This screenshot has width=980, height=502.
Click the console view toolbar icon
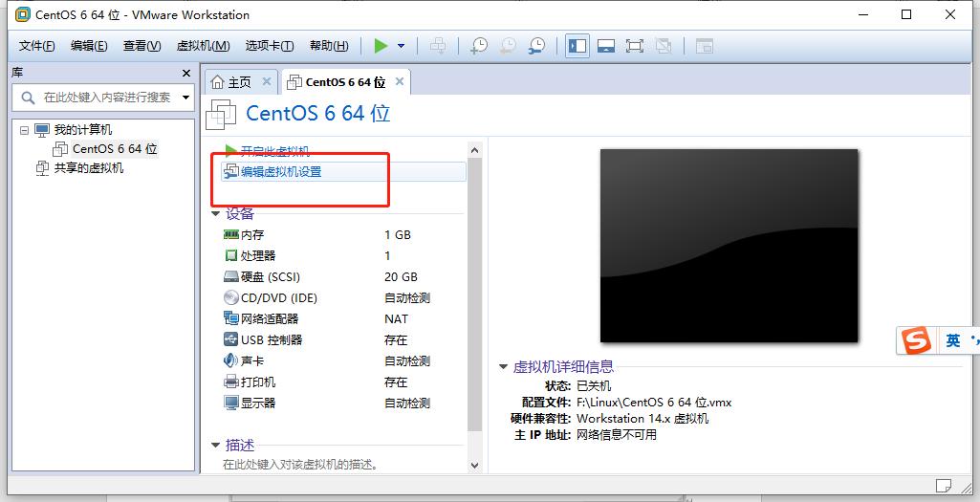705,46
